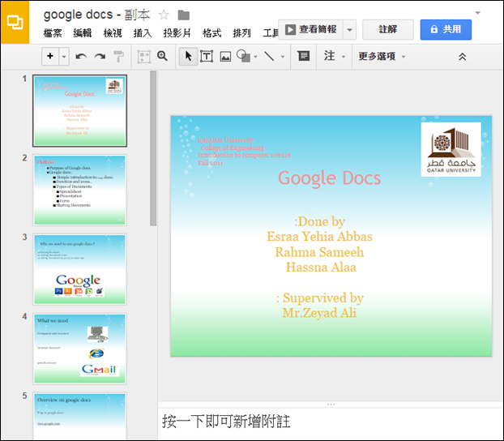Insert an image from toolbar
Screen dimensions: 504x441
(225, 57)
